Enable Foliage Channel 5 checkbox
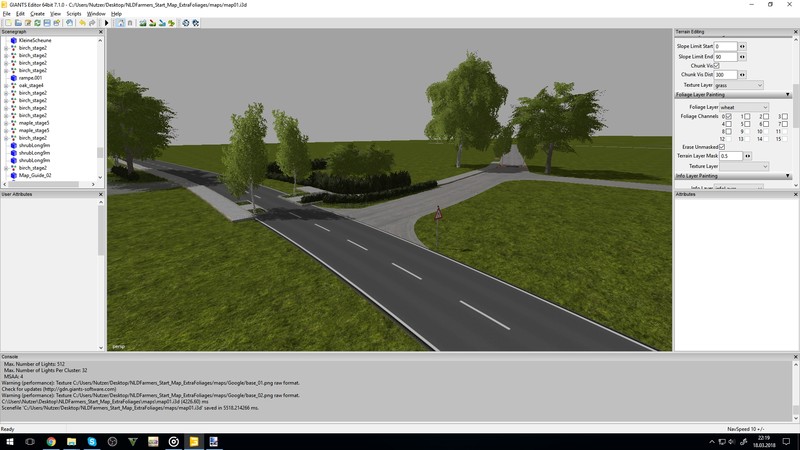Screen dimensions: 800x450 [747, 124]
